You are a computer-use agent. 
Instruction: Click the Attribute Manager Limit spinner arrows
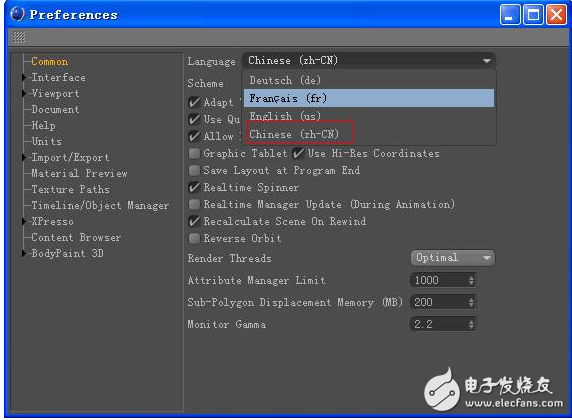coord(471,280)
